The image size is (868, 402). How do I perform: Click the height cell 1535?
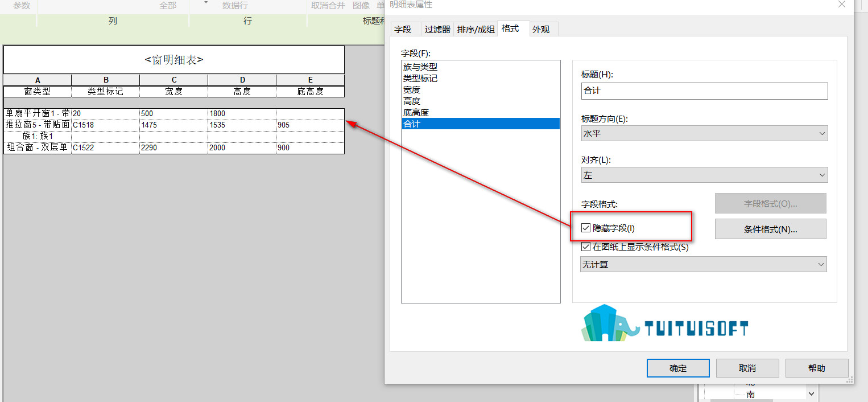tap(242, 125)
